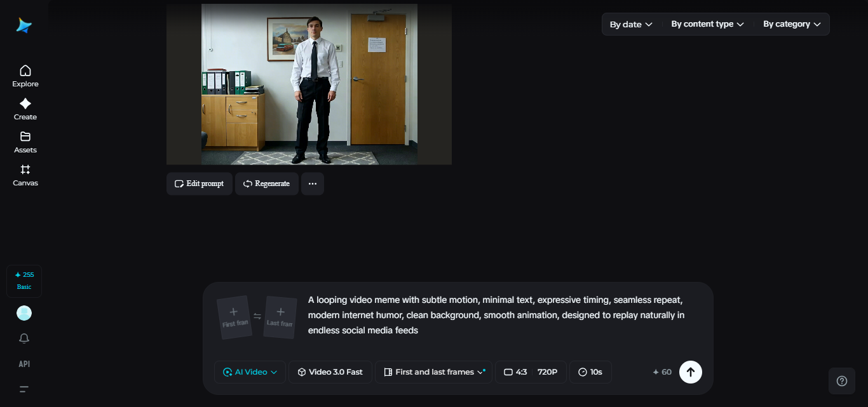Open the By category filter
Screen dimensions: 868x407
point(791,23)
